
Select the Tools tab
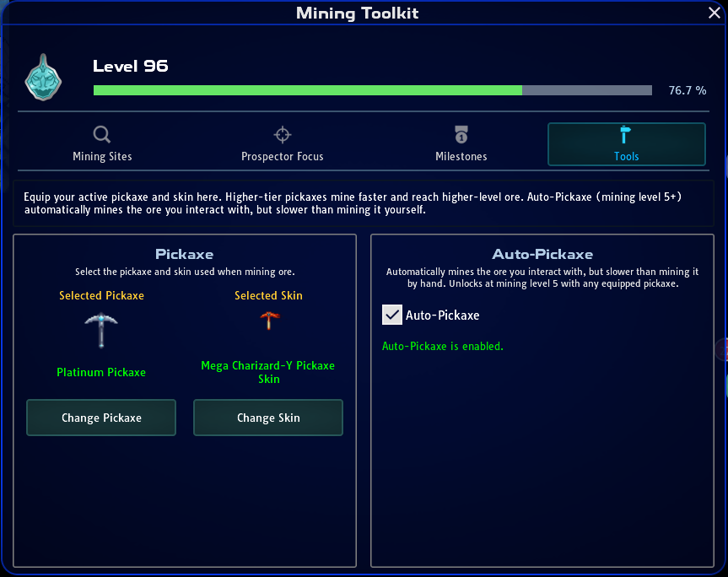click(626, 144)
